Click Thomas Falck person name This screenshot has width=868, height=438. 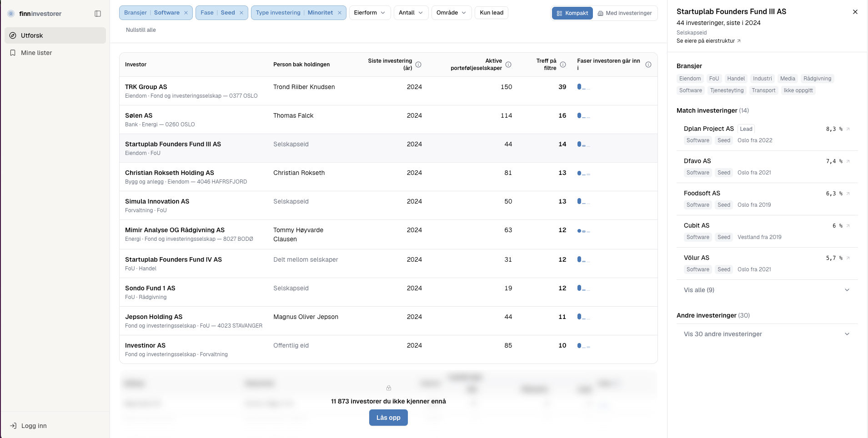tap(293, 115)
